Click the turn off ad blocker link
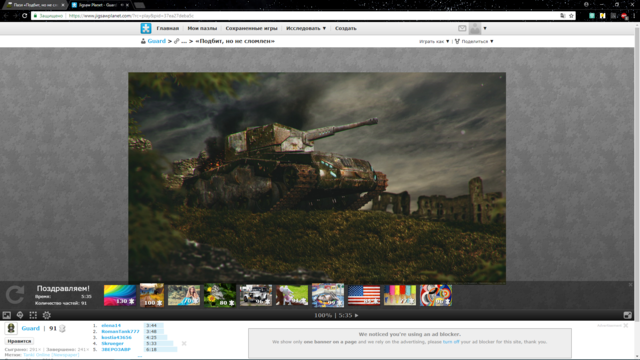This screenshot has width=640, height=360. tap(451, 342)
